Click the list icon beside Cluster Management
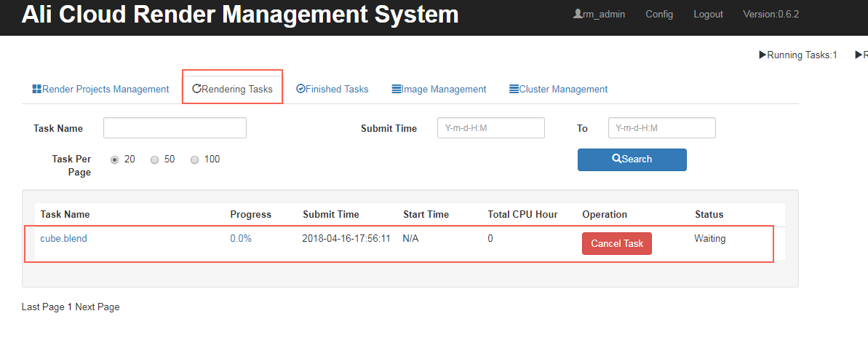The width and height of the screenshot is (868, 359). coord(514,89)
